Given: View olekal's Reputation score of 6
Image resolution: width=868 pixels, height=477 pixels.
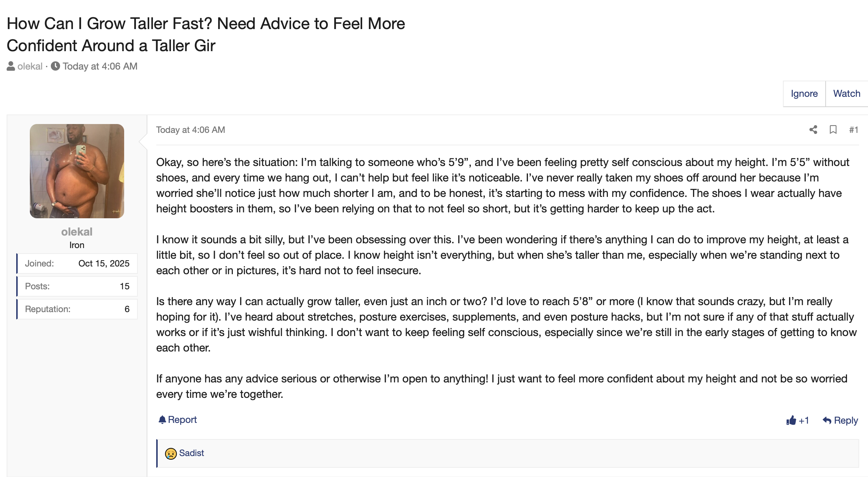Looking at the screenshot, I should 127,309.
